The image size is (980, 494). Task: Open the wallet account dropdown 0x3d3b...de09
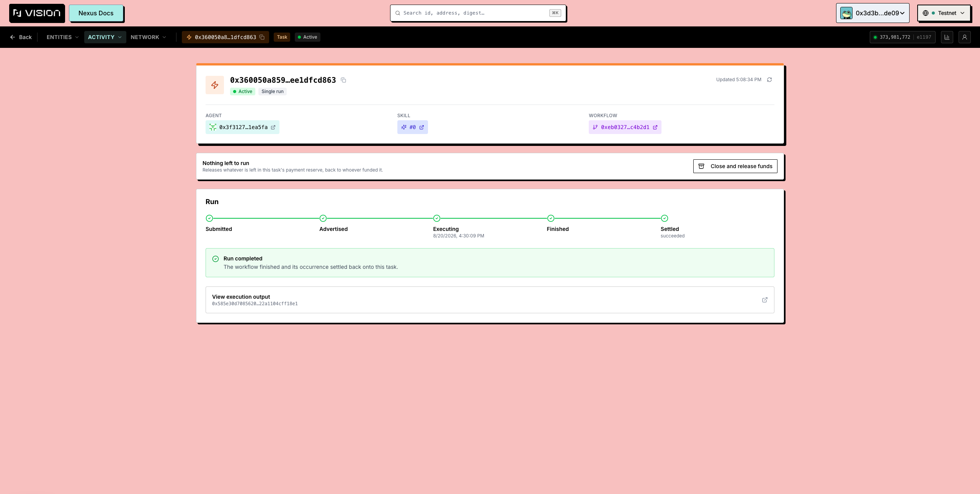click(873, 13)
